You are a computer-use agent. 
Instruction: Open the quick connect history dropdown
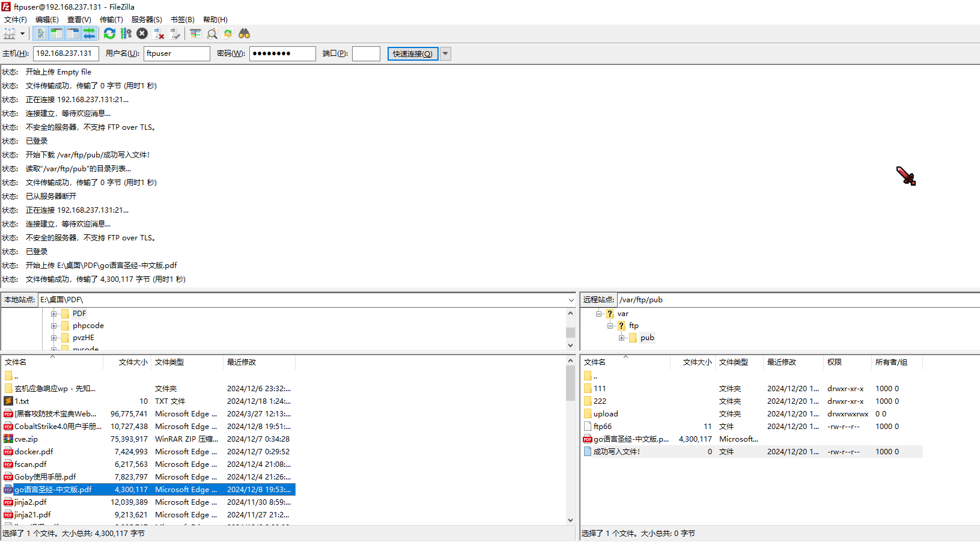(445, 53)
